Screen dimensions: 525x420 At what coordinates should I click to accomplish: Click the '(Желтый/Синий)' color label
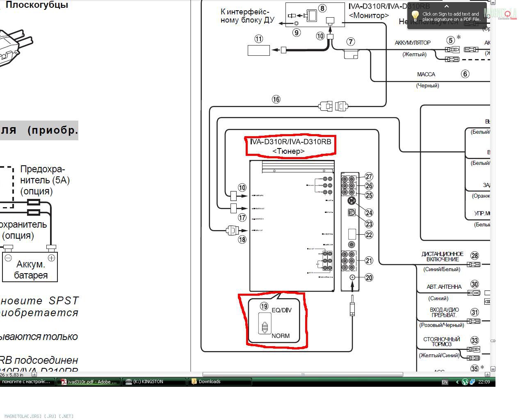(439, 355)
